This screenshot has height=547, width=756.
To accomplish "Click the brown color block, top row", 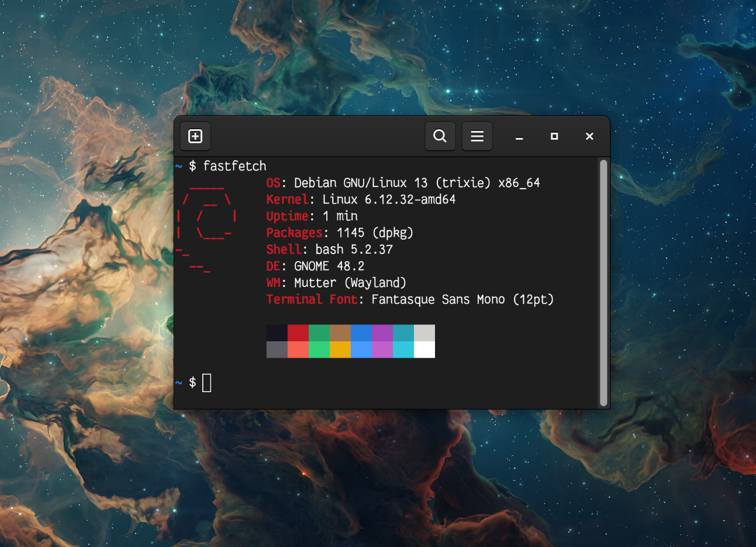I will pyautogui.click(x=340, y=333).
